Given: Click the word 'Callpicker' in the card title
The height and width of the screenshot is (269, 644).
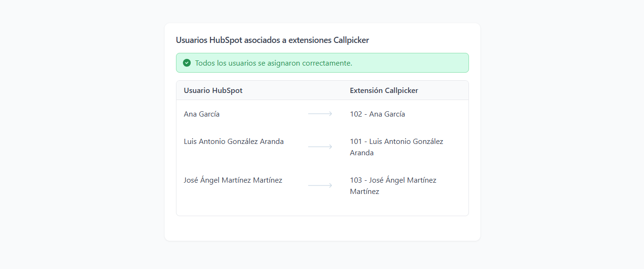Looking at the screenshot, I should click(x=351, y=40).
